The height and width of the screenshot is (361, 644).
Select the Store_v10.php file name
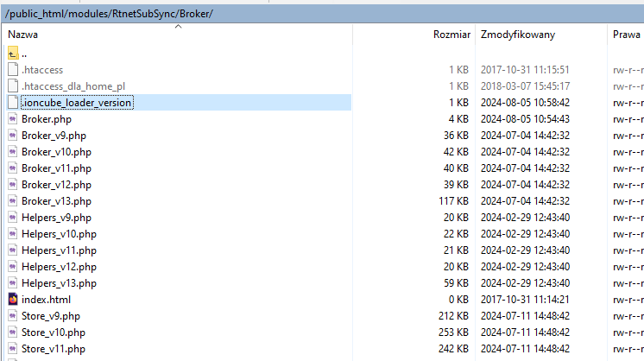tap(54, 332)
